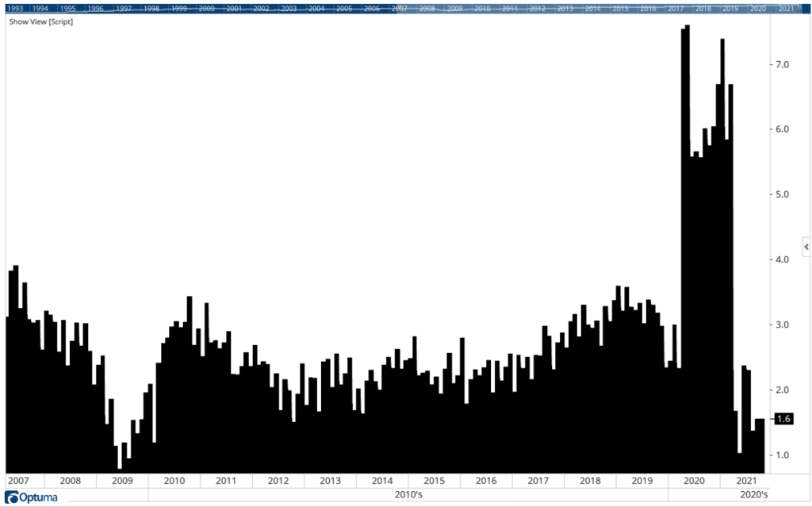The image size is (812, 507).
Task: Click 2020 on the bottom date axis
Action: 694,481
